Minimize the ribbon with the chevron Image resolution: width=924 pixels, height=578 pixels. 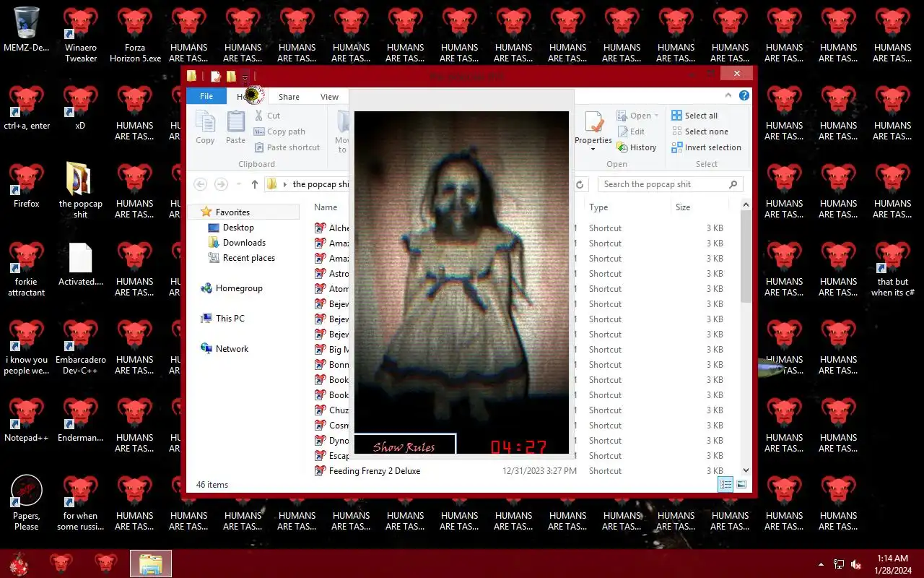click(x=729, y=96)
